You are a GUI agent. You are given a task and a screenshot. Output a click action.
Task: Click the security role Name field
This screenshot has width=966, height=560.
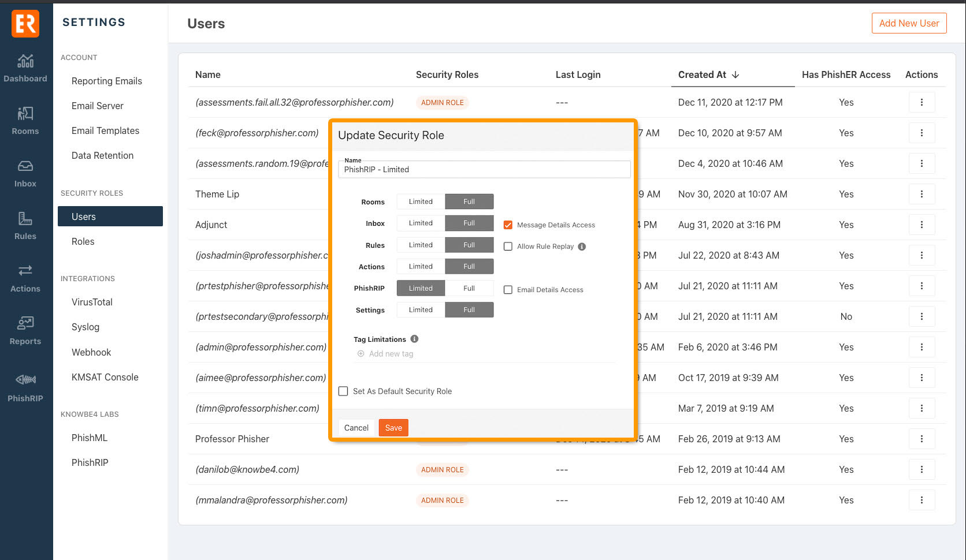(x=484, y=169)
